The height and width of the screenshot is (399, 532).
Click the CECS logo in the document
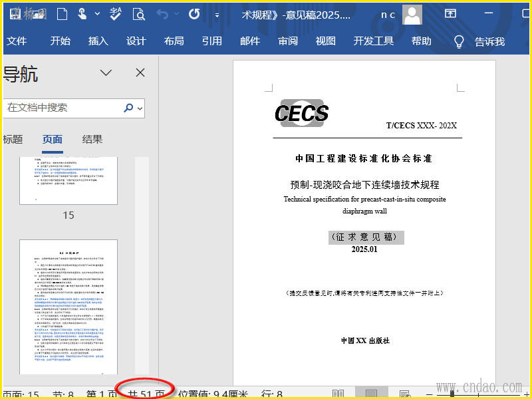[x=302, y=113]
